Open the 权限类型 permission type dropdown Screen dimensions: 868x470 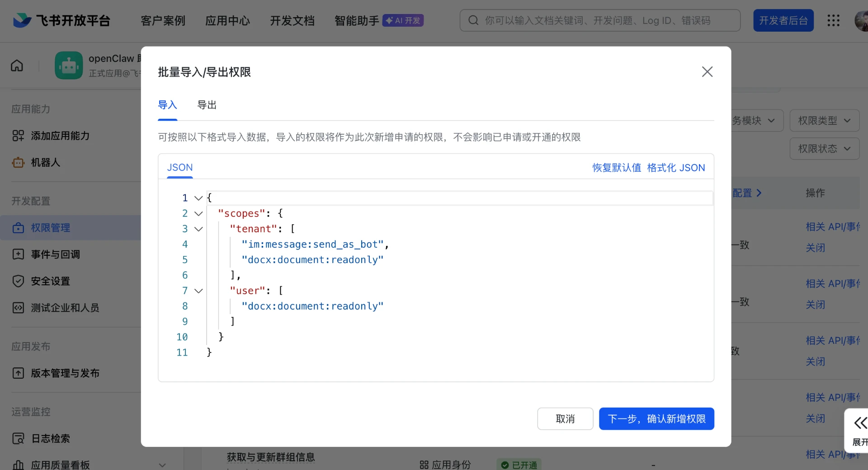tap(824, 121)
